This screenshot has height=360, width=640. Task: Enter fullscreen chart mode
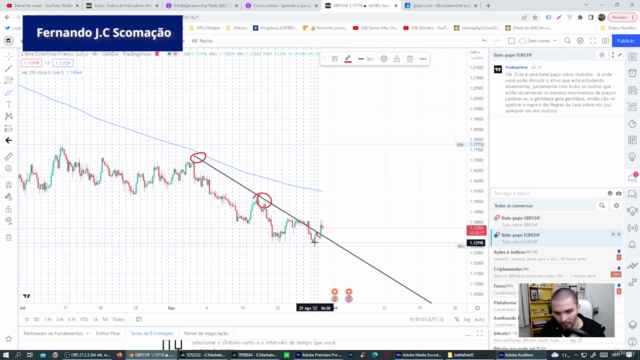(x=593, y=41)
